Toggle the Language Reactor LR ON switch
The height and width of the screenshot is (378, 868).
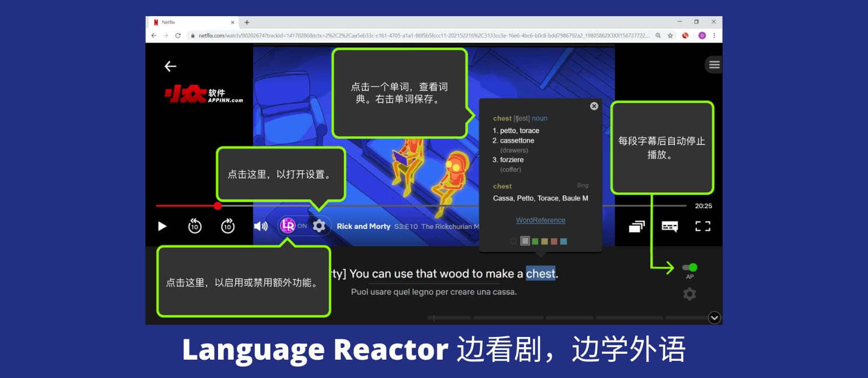[293, 226]
